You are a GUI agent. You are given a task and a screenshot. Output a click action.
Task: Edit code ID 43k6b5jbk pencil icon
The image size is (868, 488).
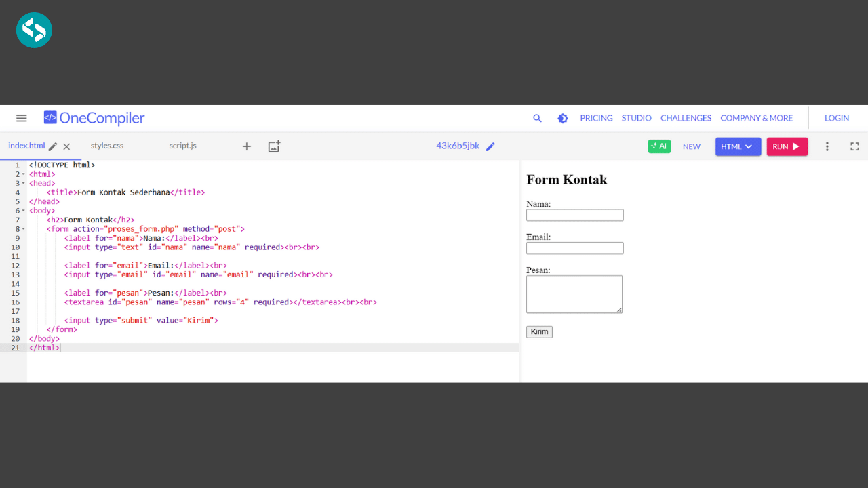pos(490,146)
